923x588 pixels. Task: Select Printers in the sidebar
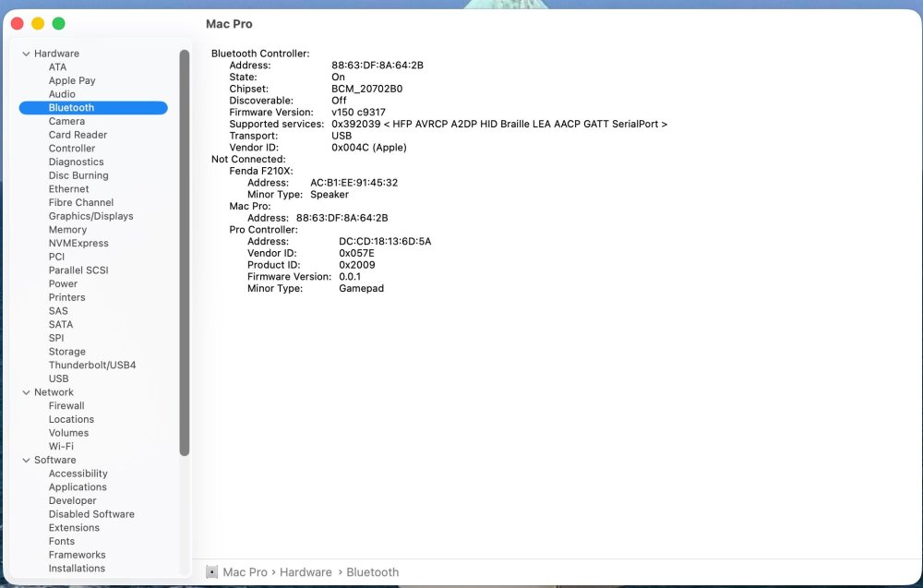click(66, 297)
